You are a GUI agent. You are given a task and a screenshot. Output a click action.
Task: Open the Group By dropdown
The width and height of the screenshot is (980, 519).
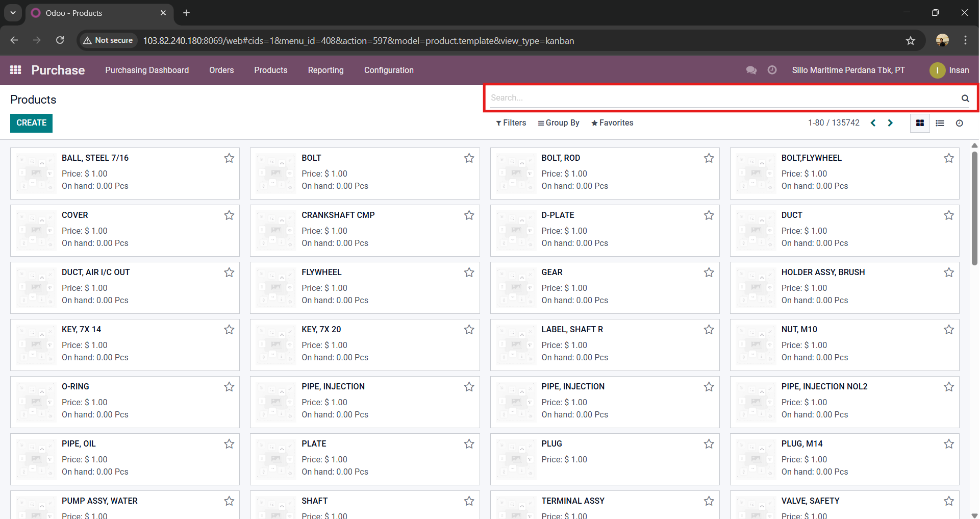point(559,123)
